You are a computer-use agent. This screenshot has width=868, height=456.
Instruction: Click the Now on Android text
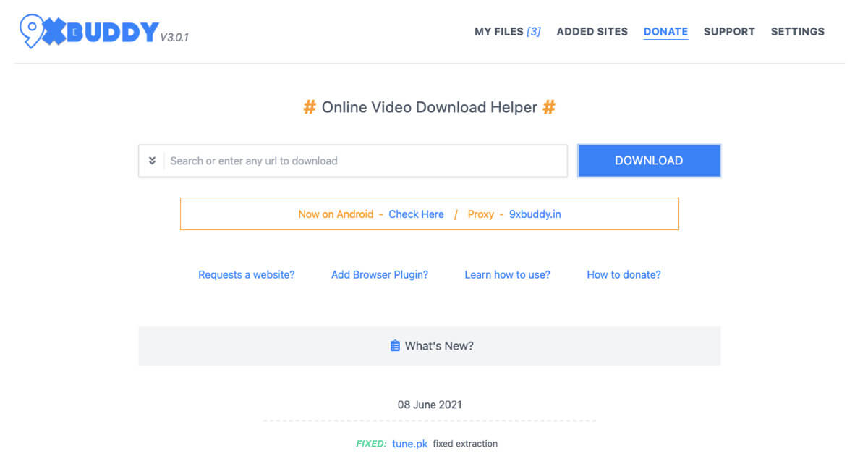336,214
